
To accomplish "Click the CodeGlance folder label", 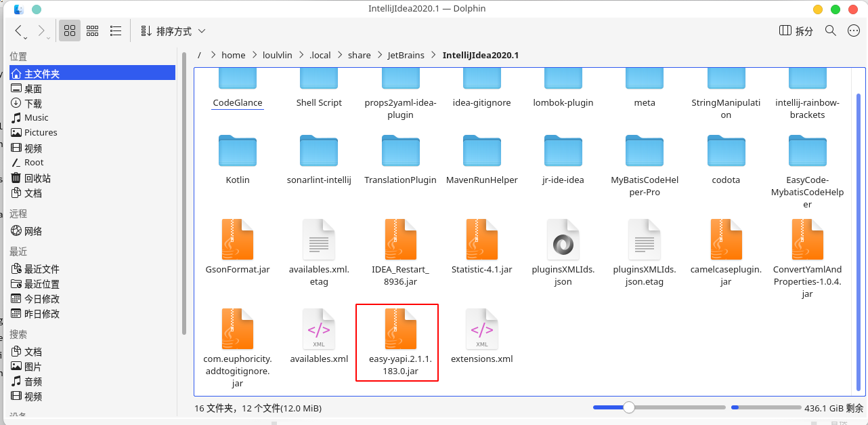I will [x=238, y=103].
